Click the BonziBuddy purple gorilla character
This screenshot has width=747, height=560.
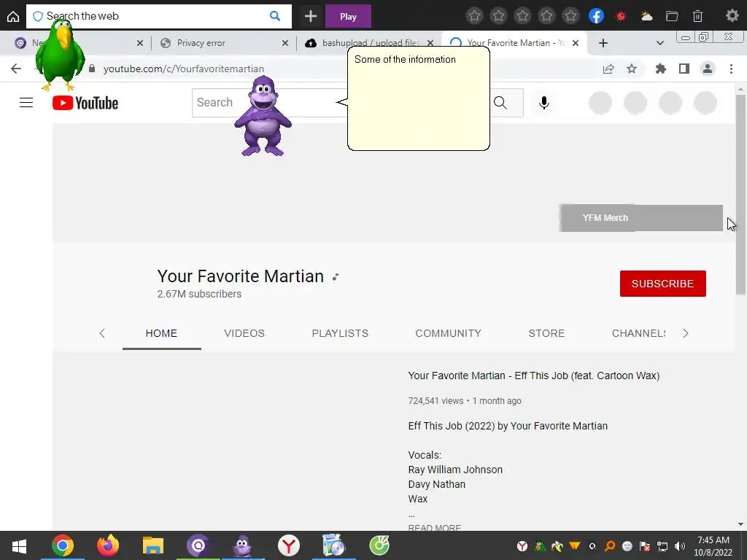[263, 116]
